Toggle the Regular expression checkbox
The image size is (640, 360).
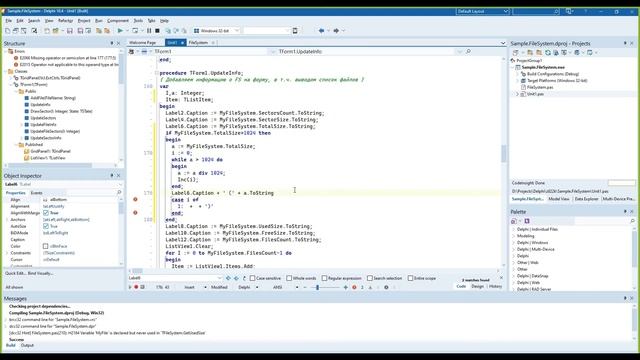coord(324,278)
